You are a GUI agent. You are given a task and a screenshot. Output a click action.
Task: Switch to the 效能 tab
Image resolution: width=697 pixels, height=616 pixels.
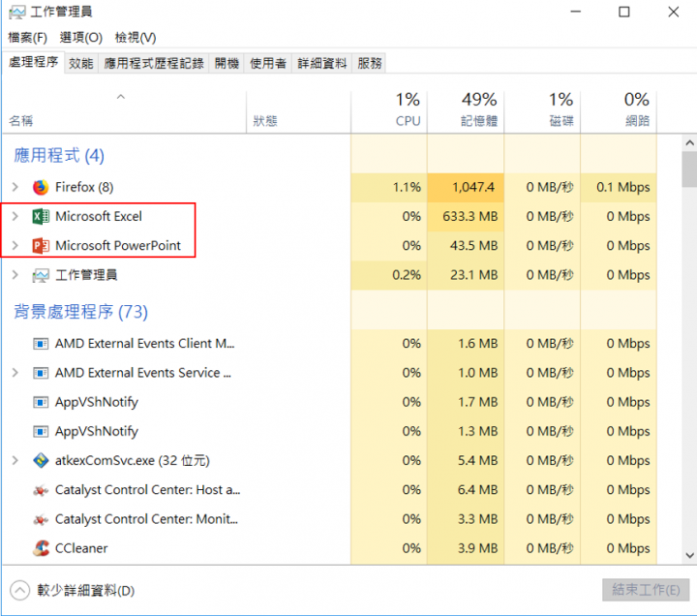click(81, 63)
